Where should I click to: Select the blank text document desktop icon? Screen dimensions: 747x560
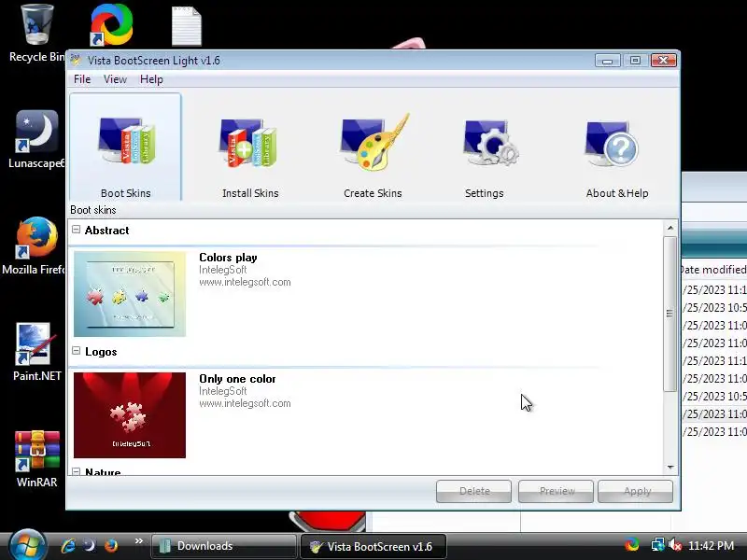click(186, 26)
